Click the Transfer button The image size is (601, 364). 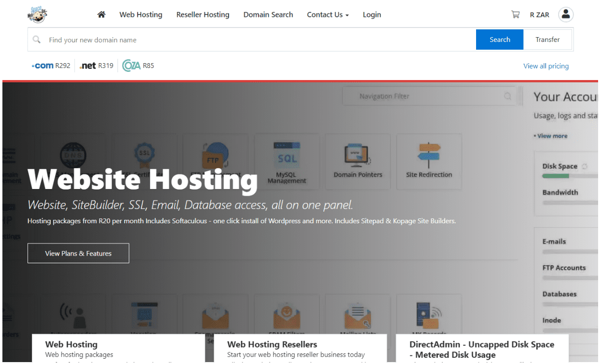pyautogui.click(x=547, y=40)
